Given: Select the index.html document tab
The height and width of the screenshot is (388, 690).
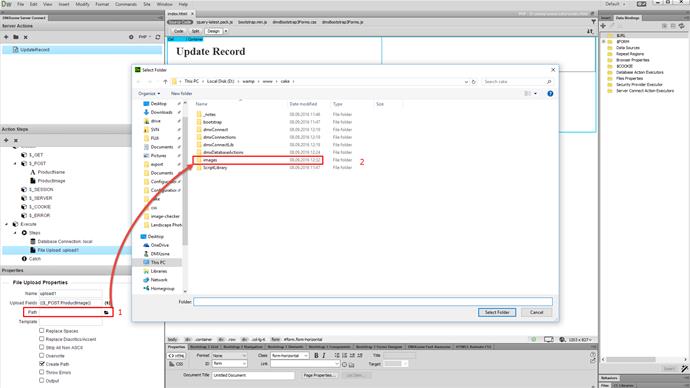Looking at the screenshot, I should [177, 14].
